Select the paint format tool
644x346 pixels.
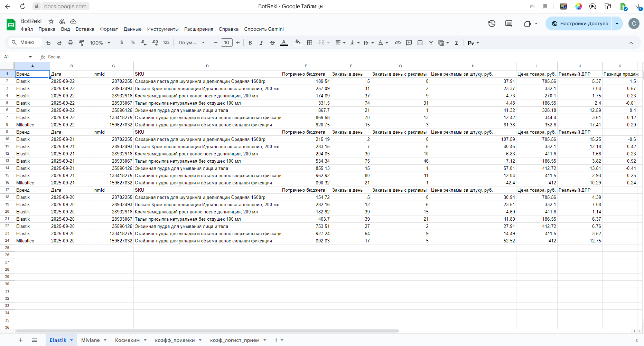[x=82, y=43]
